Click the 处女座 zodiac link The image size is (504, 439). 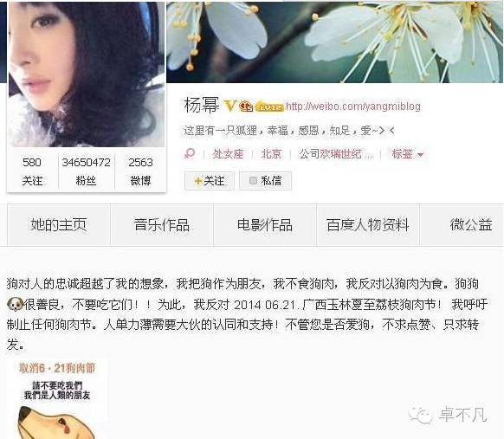click(x=228, y=154)
